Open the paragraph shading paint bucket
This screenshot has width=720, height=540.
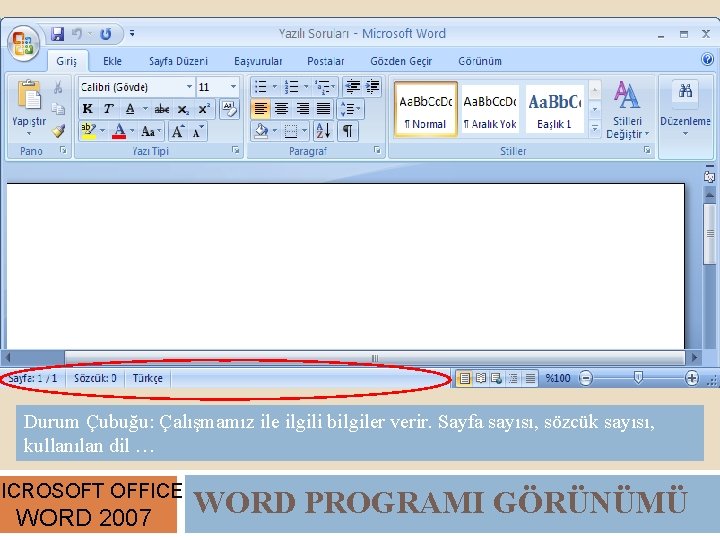(x=262, y=131)
